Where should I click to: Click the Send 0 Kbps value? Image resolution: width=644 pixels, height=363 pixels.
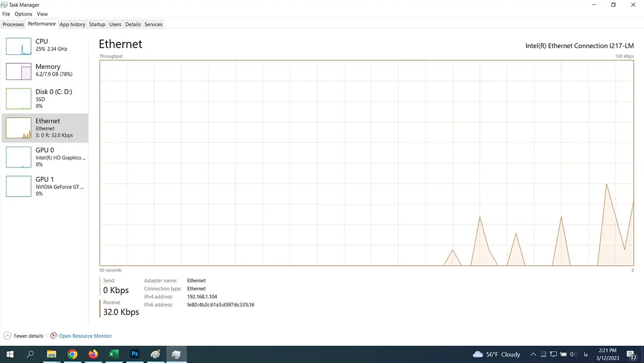coord(116,291)
